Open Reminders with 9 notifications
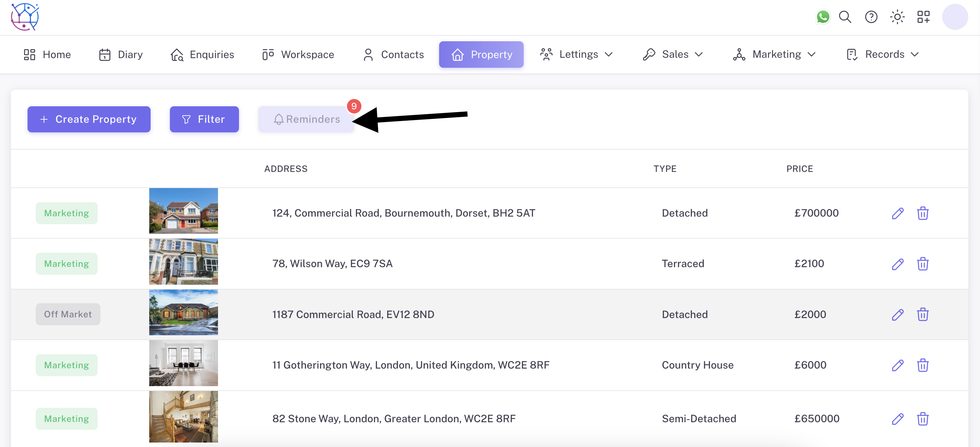This screenshot has width=980, height=447. tap(306, 119)
